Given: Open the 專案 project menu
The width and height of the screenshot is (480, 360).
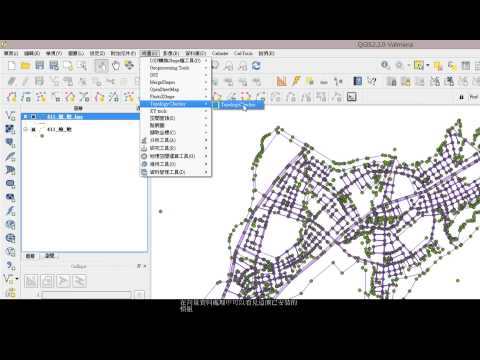Looking at the screenshot, I should (11, 53).
